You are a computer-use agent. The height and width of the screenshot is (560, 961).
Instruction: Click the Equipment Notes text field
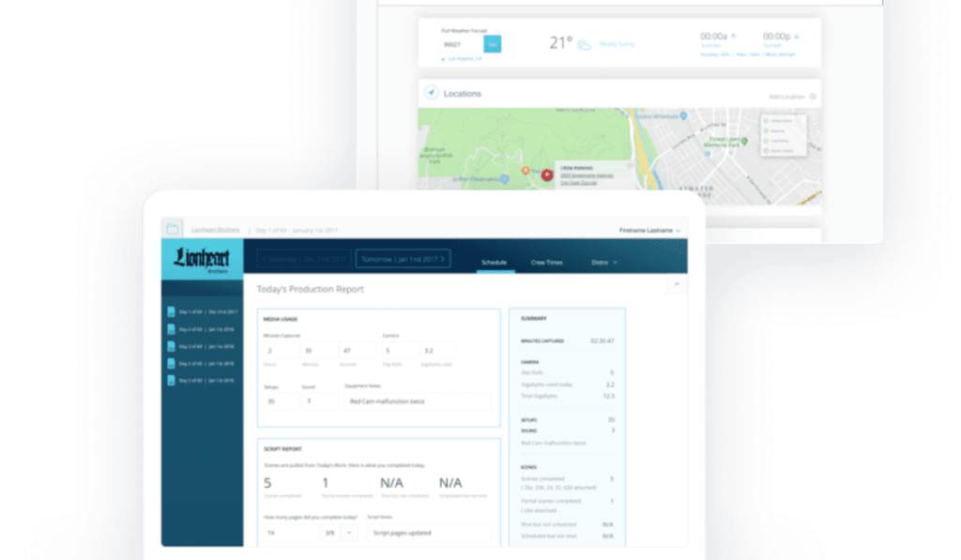(x=418, y=401)
